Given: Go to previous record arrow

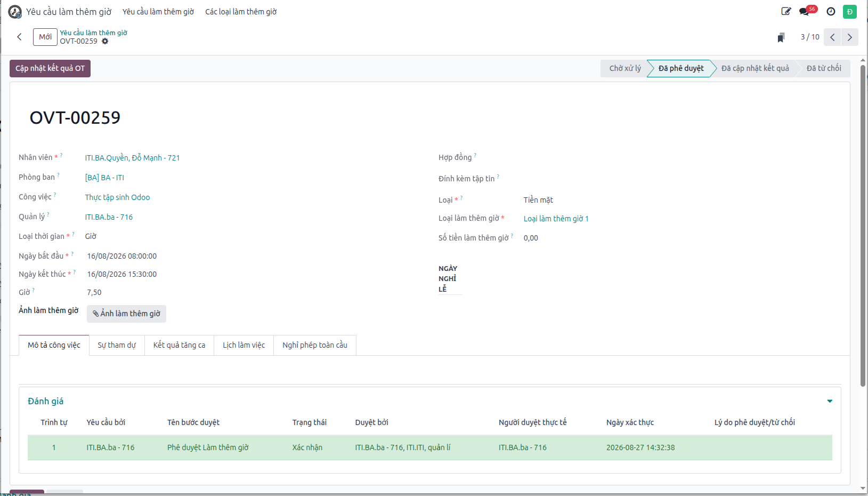Looking at the screenshot, I should (x=832, y=37).
